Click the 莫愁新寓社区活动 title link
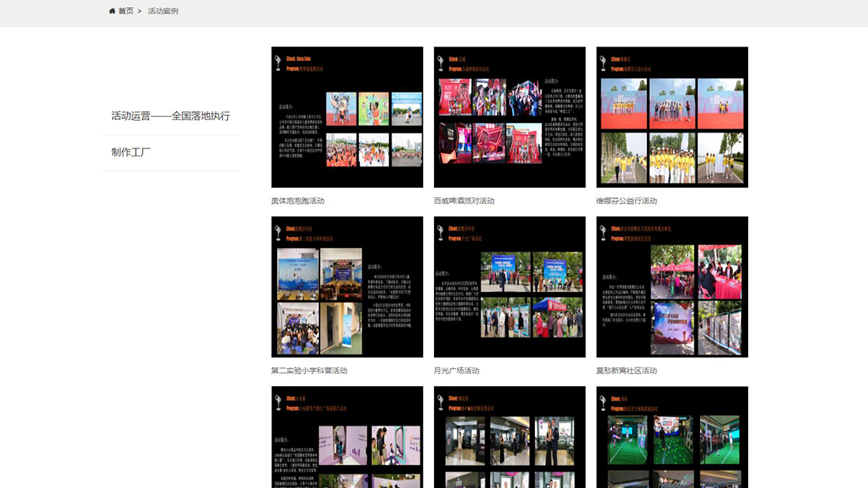Viewport: 868px width, 488px height. [627, 370]
